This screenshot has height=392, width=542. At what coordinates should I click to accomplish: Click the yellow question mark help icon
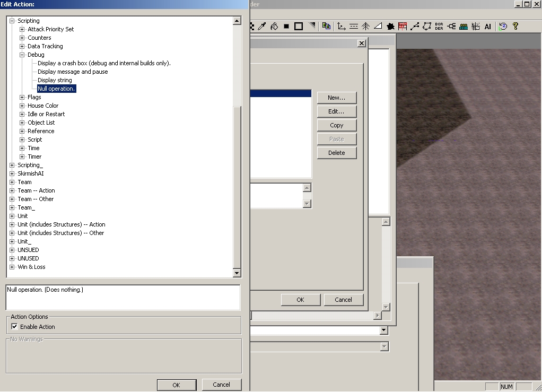(x=515, y=26)
